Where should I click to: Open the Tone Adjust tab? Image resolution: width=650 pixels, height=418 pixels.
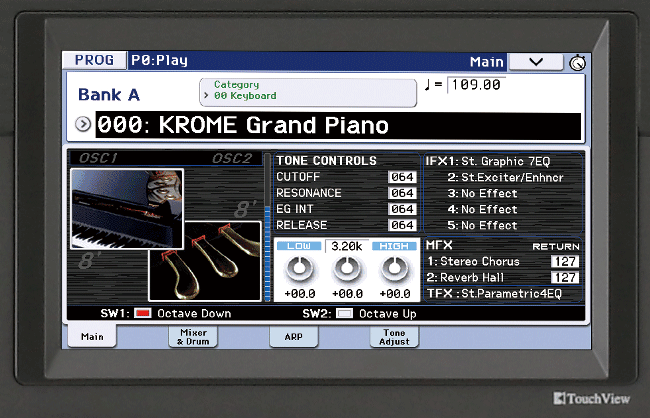tap(394, 337)
